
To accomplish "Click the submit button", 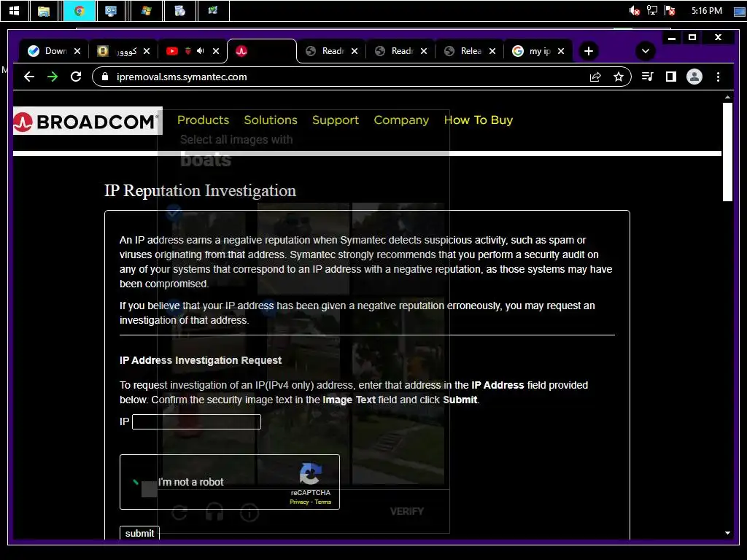I will (x=139, y=533).
